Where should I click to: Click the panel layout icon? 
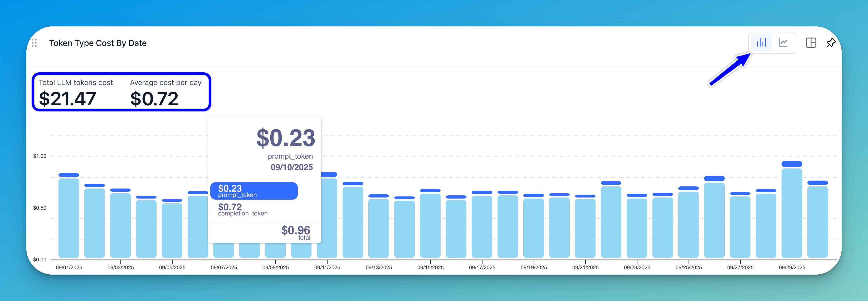pos(811,43)
